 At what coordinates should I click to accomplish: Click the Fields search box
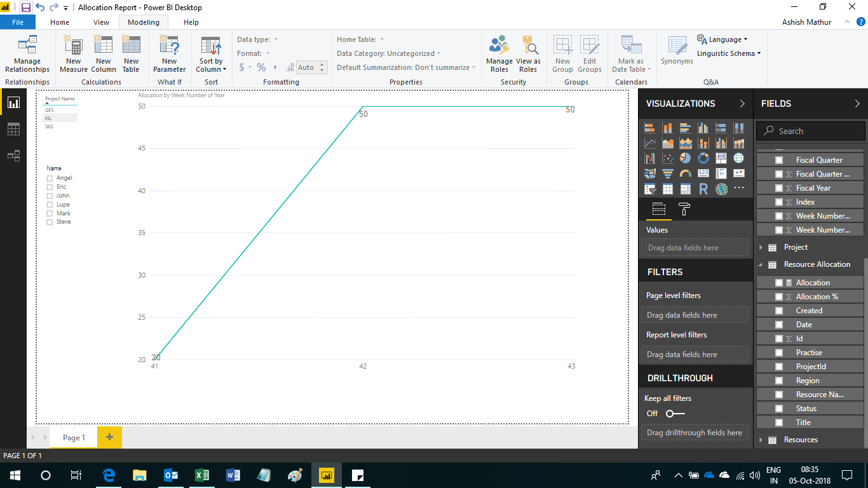[813, 131]
